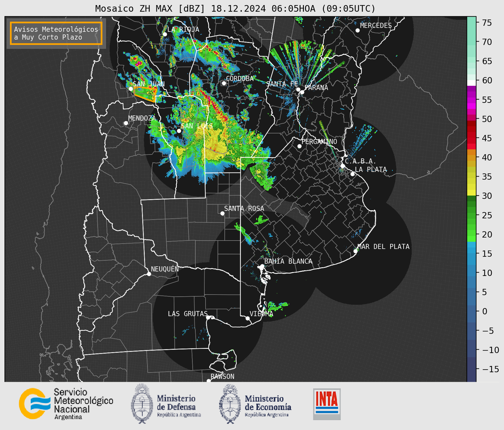The height and width of the screenshot is (430, 504).
Task: Click the green 25 dBZ band on scale
Action: pyautogui.click(x=471, y=215)
